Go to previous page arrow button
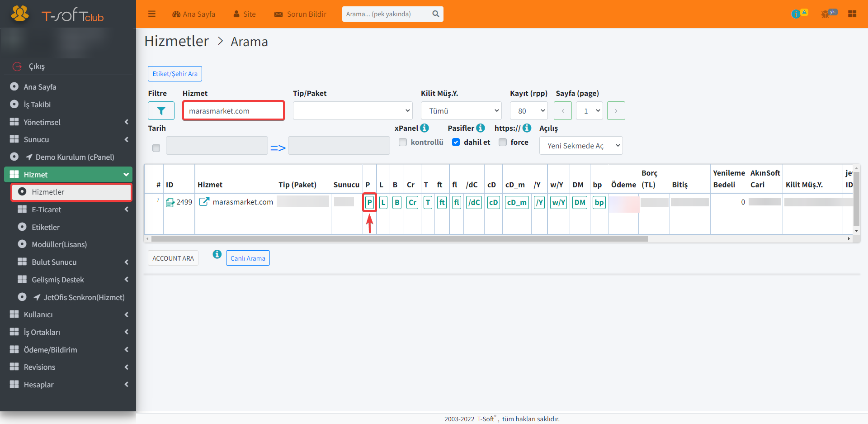Viewport: 868px width, 424px height. pyautogui.click(x=563, y=111)
